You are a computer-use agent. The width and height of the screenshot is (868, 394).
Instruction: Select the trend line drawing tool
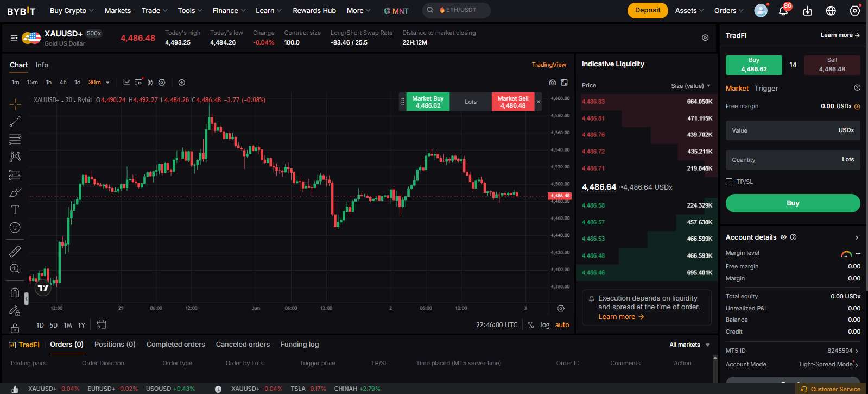(15, 122)
